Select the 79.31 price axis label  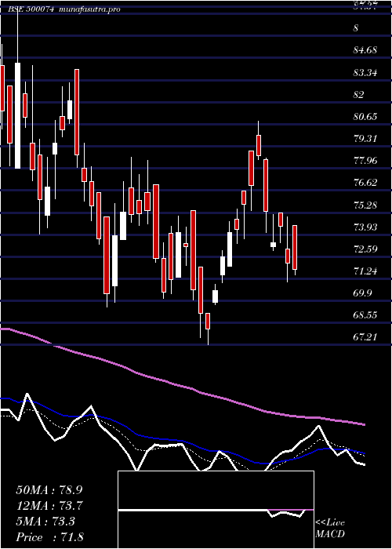[x=365, y=139]
